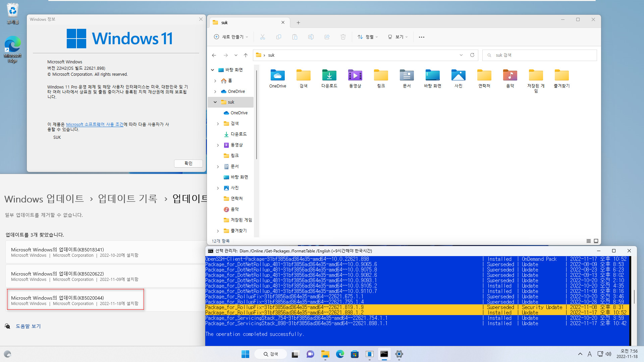Select 링크 in navigation pane
This screenshot has height=362, width=644.
[x=234, y=156]
